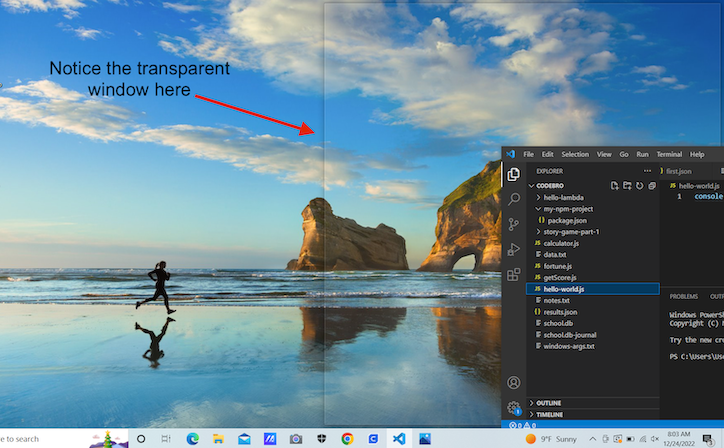The height and width of the screenshot is (448, 724).
Task: Click line 1 console code in editor
Action: 709,196
